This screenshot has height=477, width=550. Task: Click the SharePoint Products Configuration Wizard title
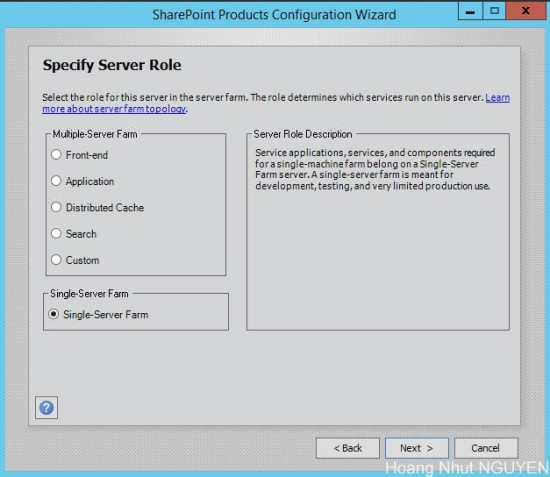coord(274,15)
